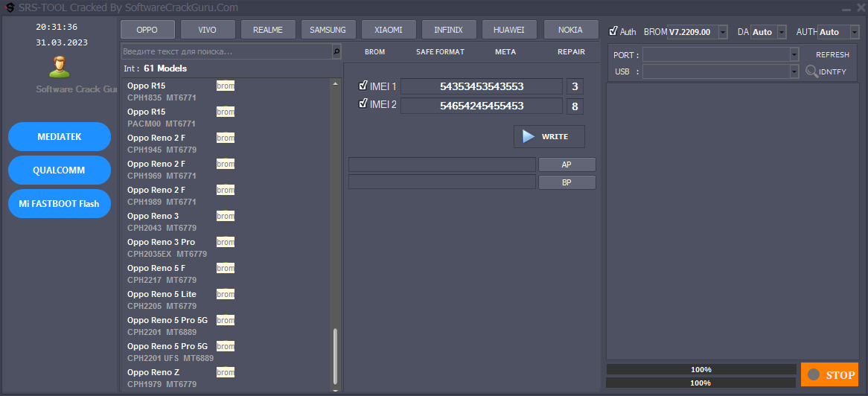
Task: Click the model list scrollbar thumb
Action: pos(335,356)
